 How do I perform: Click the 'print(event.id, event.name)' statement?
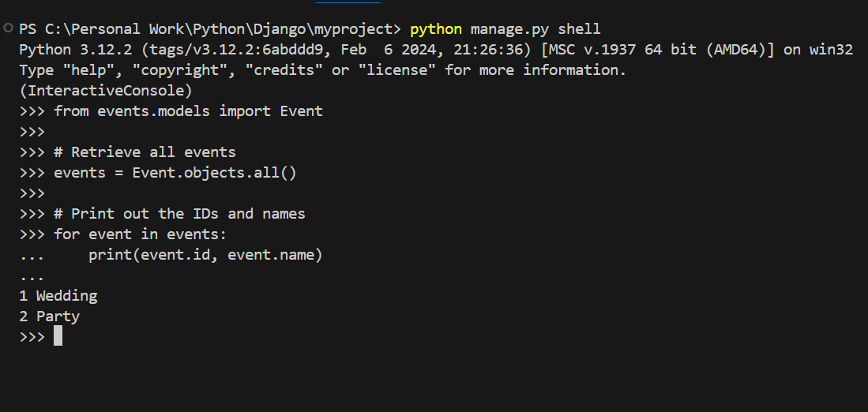click(x=205, y=255)
